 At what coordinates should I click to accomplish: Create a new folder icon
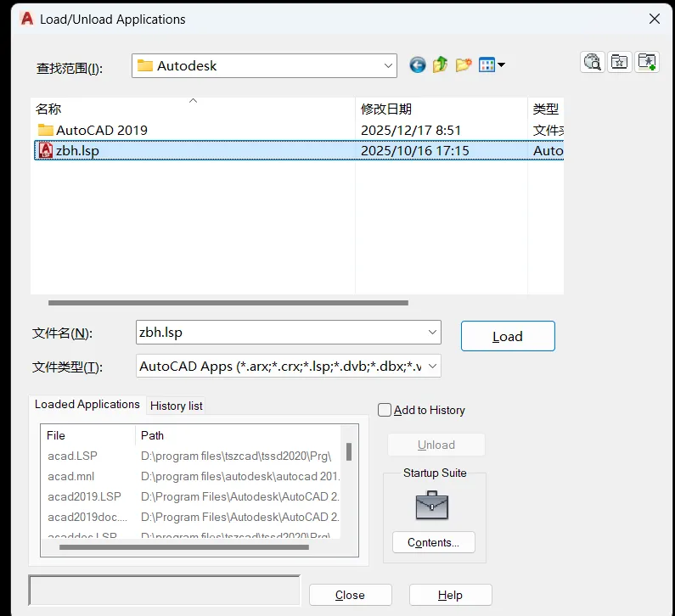464,65
